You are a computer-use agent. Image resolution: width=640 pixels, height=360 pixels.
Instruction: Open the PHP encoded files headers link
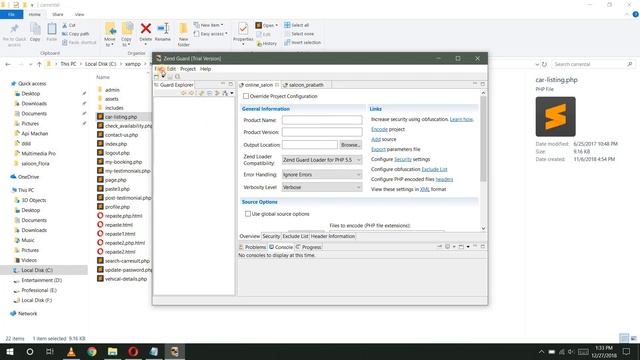coord(444,179)
